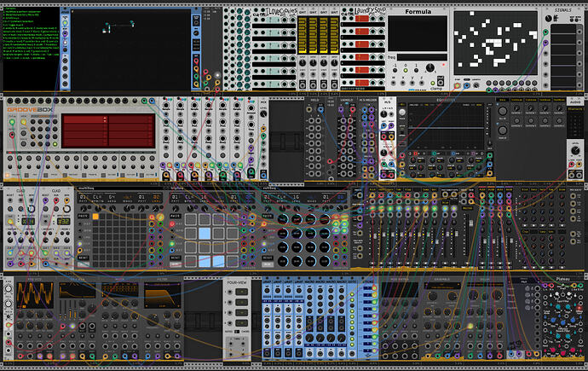Toggle the clamp button on Formula module
Screen dimensions: 588x371
[x=433, y=83]
